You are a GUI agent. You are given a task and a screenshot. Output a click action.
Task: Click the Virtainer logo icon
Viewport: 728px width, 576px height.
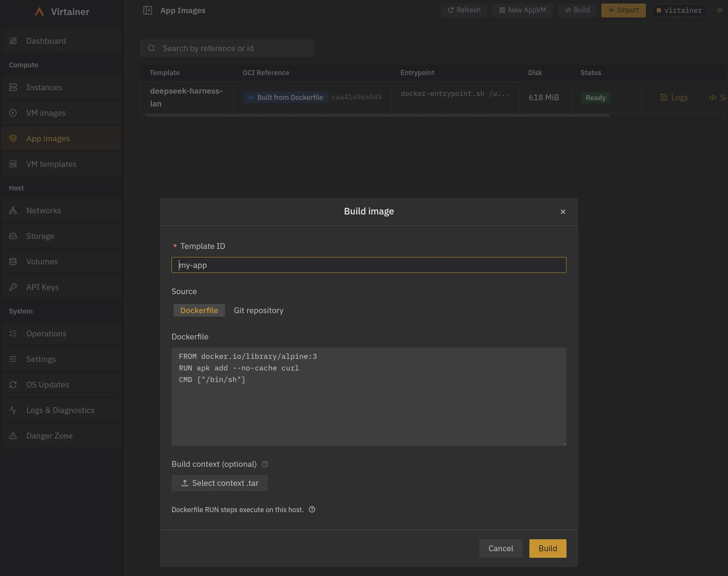(39, 12)
